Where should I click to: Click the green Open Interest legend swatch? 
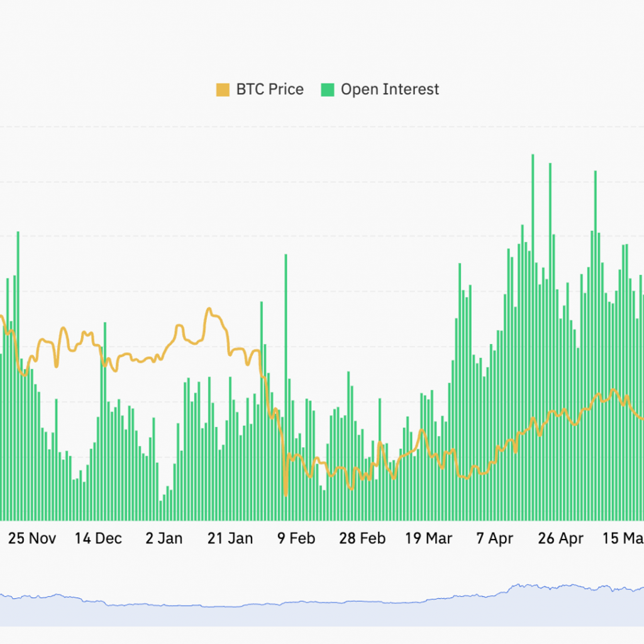(x=327, y=90)
